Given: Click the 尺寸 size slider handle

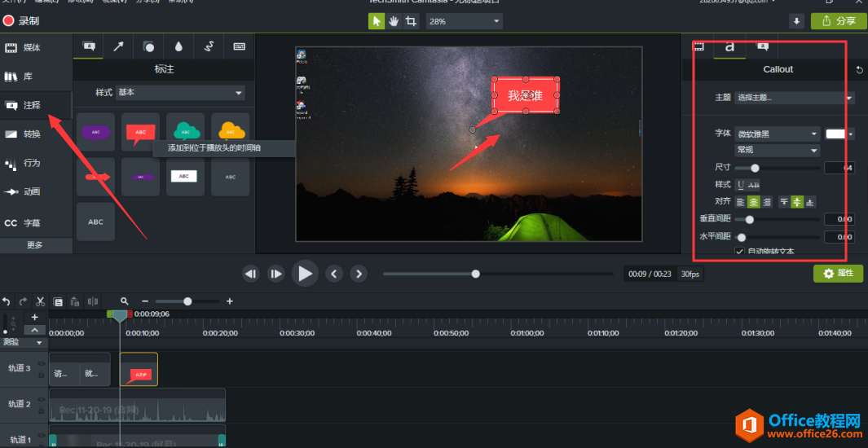Looking at the screenshot, I should tap(755, 168).
